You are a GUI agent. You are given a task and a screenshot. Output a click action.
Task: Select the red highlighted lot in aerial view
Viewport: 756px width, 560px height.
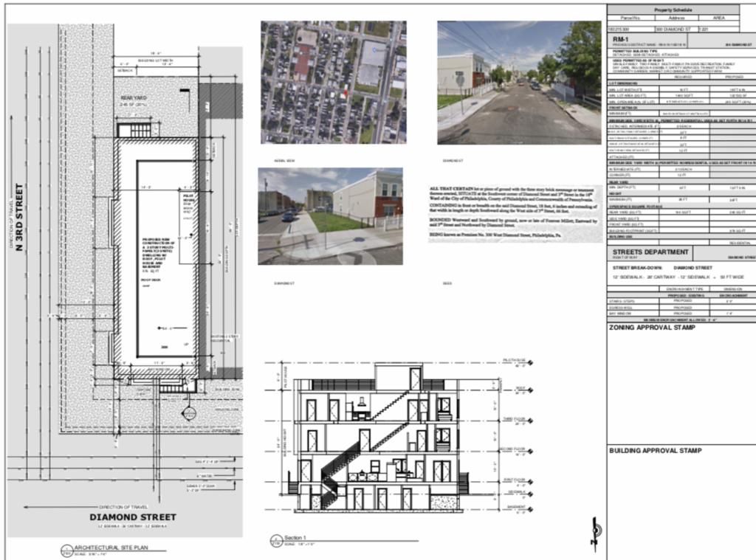click(344, 94)
